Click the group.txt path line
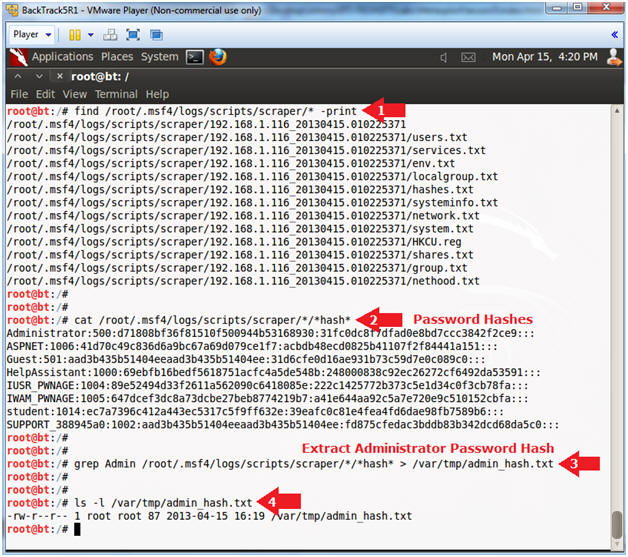Image resolution: width=628 pixels, height=557 pixels. pos(237,268)
